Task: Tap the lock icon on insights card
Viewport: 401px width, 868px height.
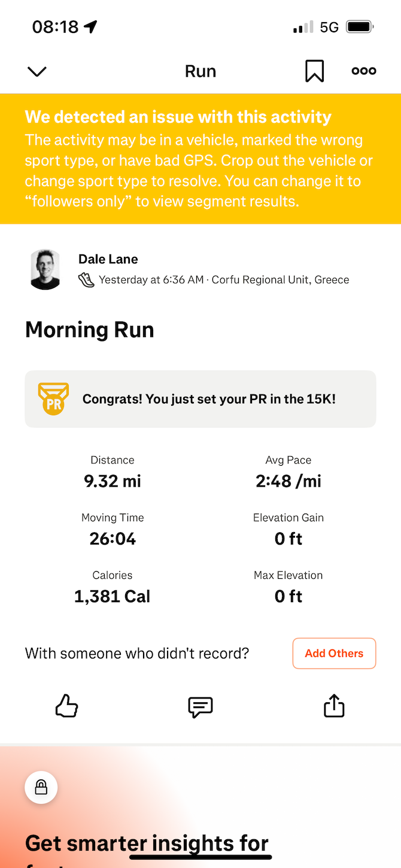Action: click(x=41, y=788)
